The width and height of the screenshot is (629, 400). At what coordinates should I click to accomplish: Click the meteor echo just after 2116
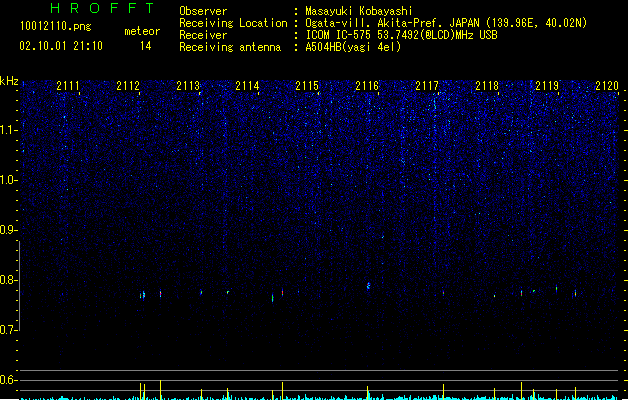(368, 286)
